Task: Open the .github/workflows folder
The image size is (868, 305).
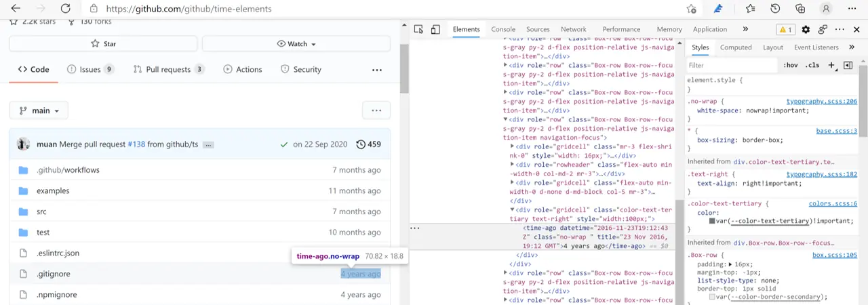Action: click(x=68, y=170)
